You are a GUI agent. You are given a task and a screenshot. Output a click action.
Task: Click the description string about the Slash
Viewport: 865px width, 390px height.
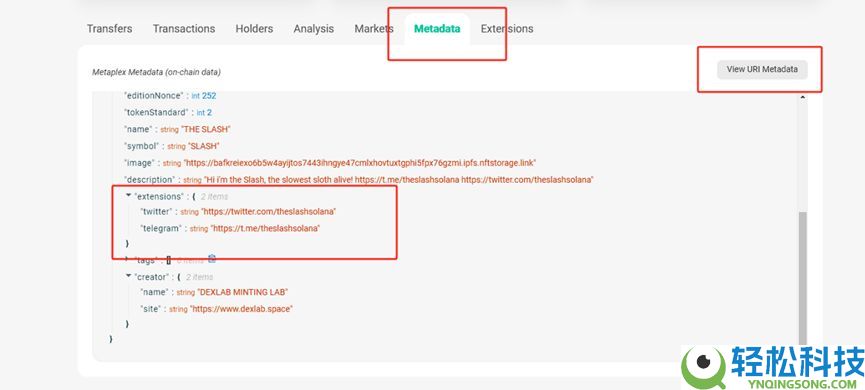click(398, 180)
